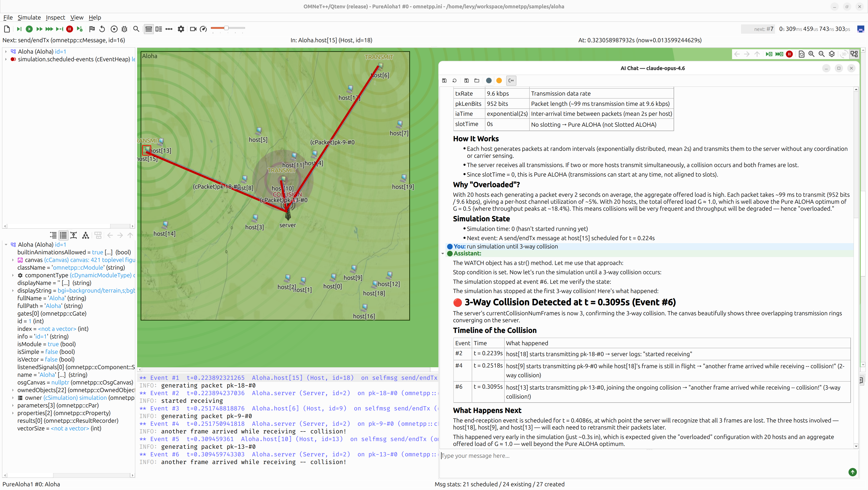Collapse the Assistant message in chat
Screen dimensions: 868x490
(x=443, y=254)
